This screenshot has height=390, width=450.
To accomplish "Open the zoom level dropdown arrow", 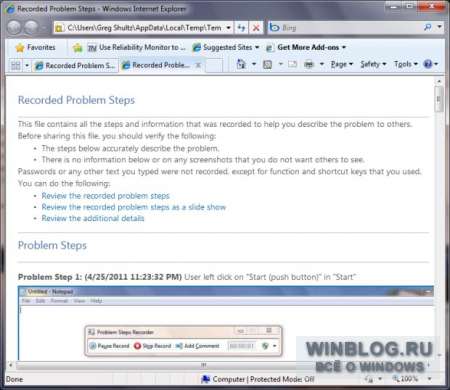I will click(x=430, y=379).
